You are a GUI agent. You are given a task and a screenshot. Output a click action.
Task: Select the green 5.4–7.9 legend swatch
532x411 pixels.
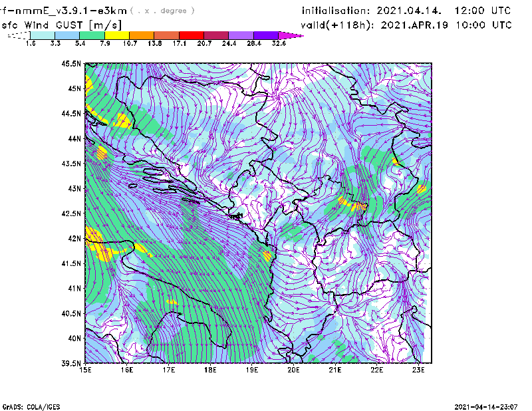click(92, 35)
